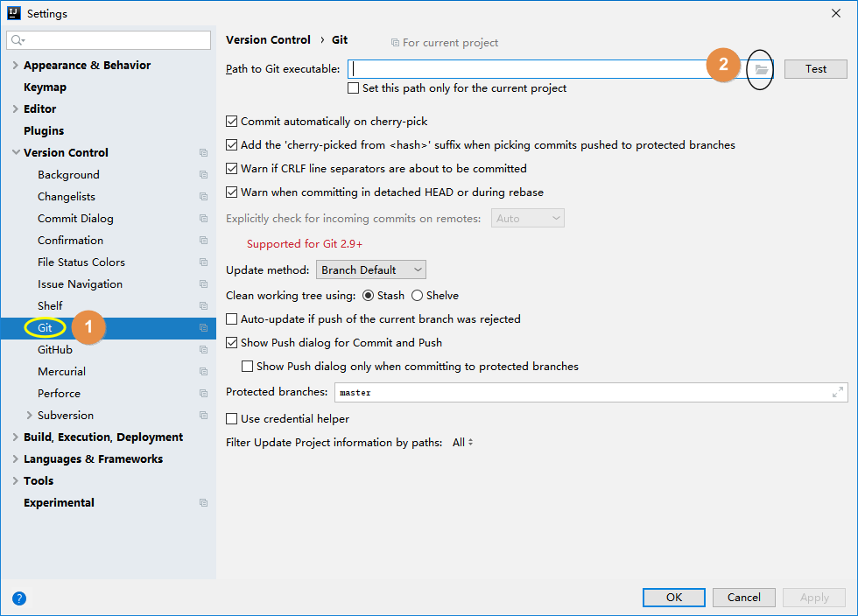Click the project-level icon beside Experimental

point(203,503)
